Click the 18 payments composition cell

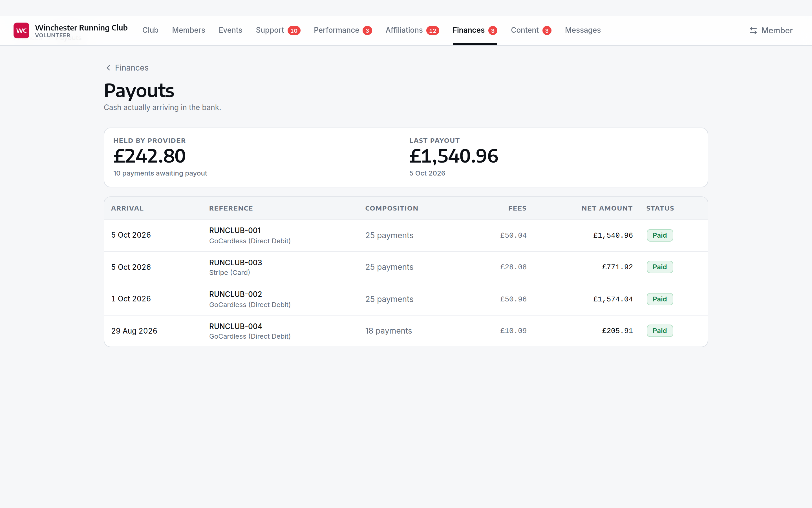click(389, 331)
